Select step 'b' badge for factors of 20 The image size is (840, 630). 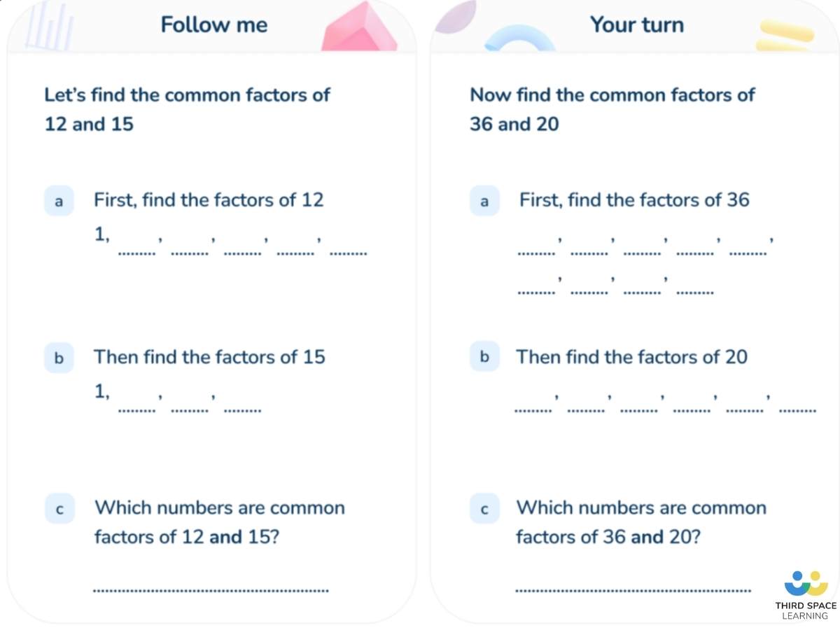[484, 357]
